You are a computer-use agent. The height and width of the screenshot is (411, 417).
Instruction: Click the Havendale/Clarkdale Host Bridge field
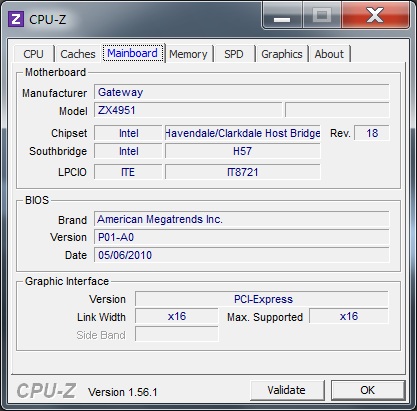[243, 133]
